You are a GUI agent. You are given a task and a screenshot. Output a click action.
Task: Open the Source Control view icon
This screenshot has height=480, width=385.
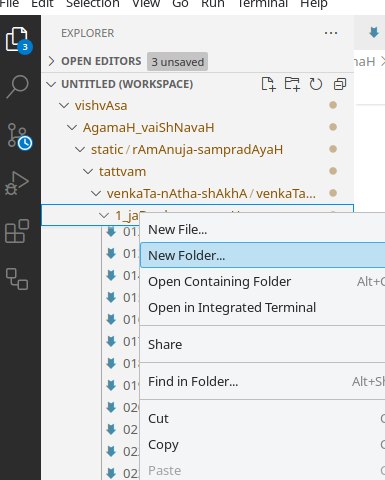pos(19,135)
